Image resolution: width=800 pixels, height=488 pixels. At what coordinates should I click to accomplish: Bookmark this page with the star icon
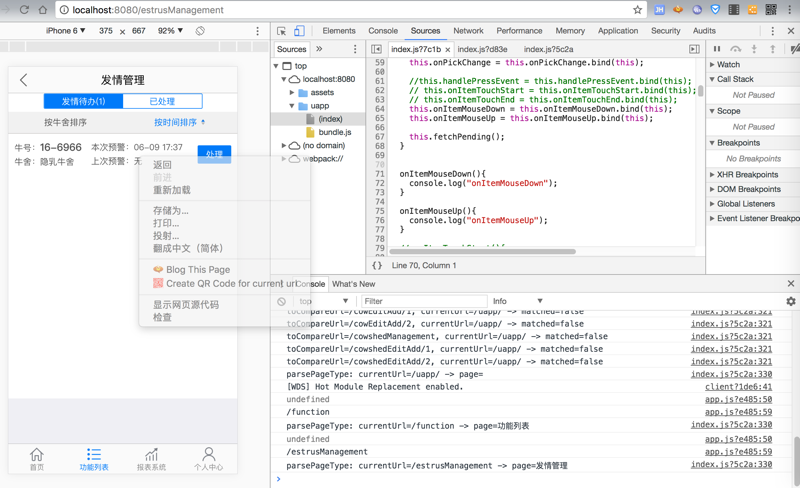[637, 10]
